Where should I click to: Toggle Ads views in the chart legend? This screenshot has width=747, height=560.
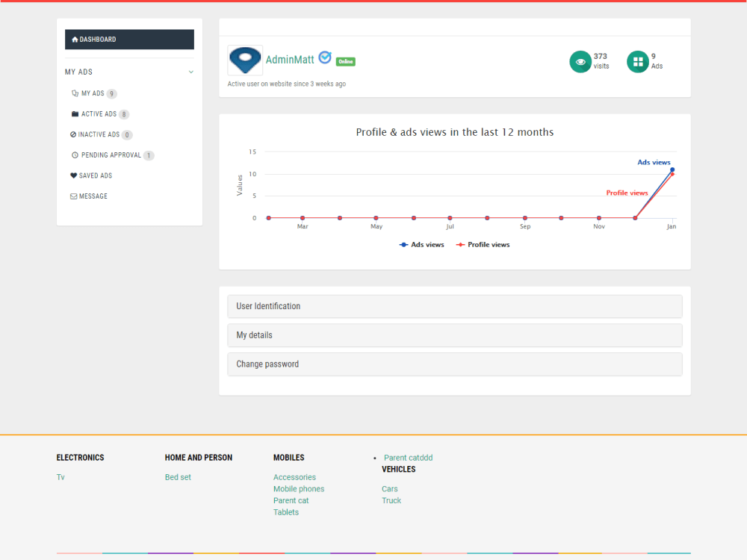pos(421,244)
